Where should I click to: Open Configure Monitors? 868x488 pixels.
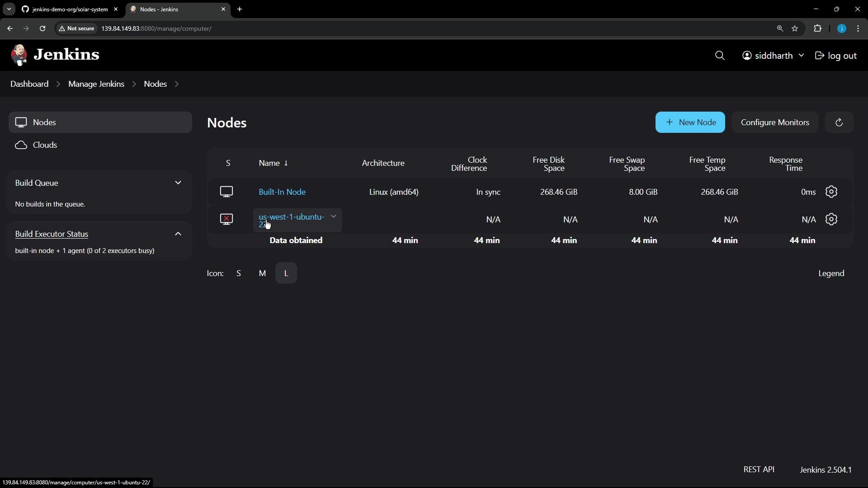[775, 122]
